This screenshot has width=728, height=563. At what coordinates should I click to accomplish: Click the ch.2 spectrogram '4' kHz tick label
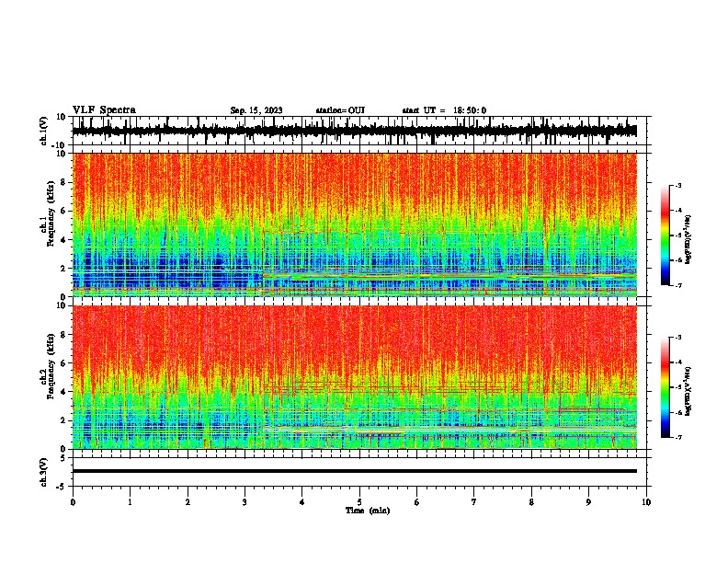coord(63,392)
